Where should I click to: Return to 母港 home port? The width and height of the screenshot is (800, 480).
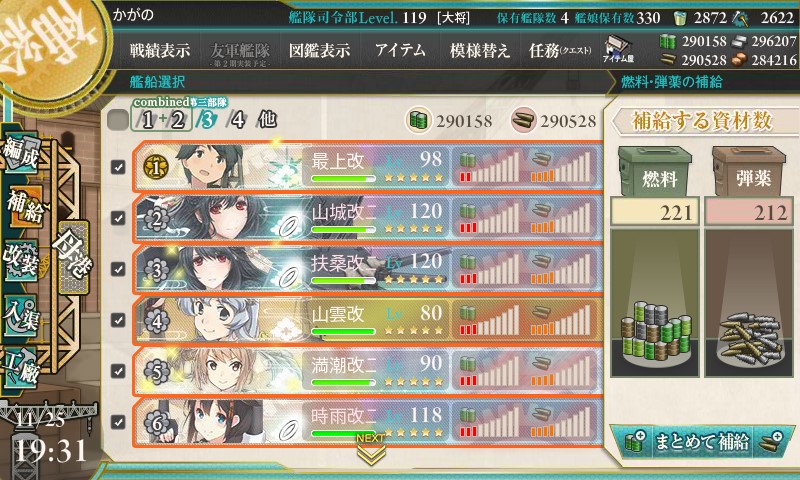[73, 256]
